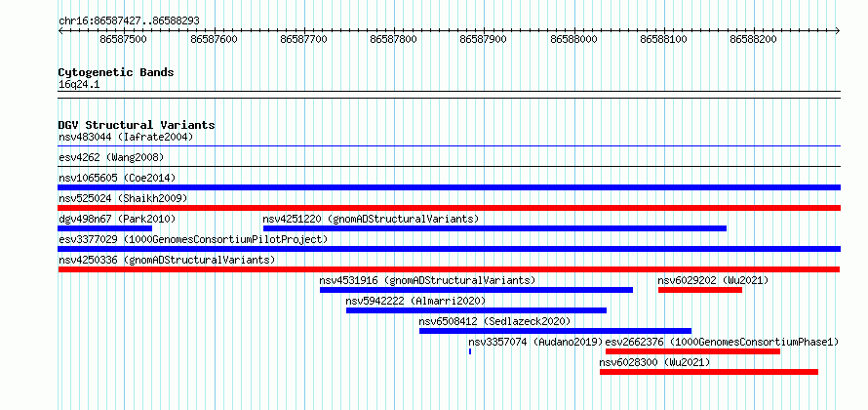This screenshot has width=868, height=410.
Task: Open the nsv5942222 (Almarri2020) label
Action: [415, 301]
